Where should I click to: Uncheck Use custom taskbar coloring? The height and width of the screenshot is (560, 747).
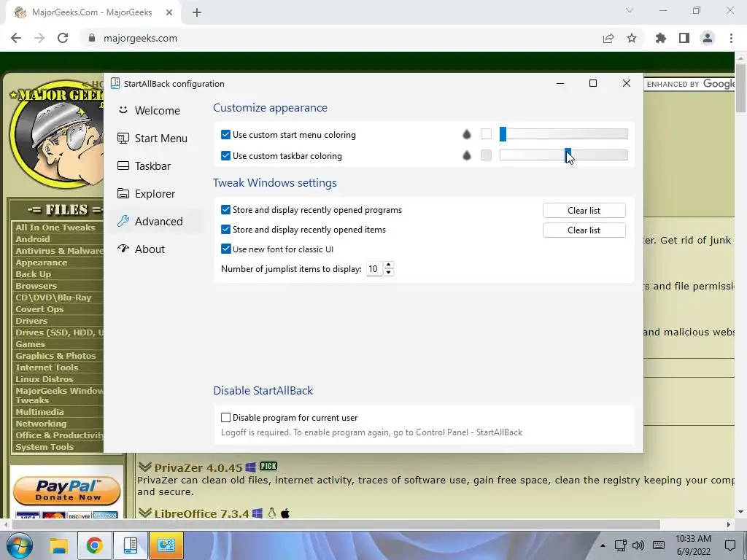point(226,156)
